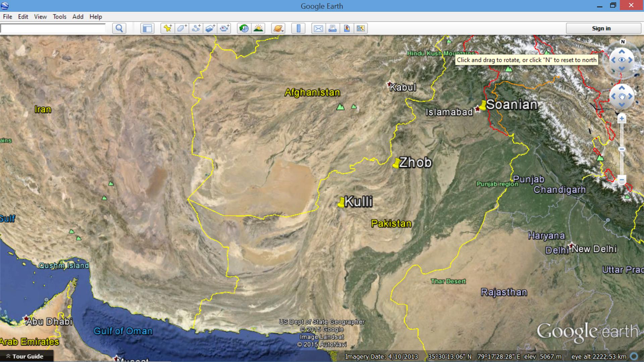Click the Abu Dhabi label
Image resolution: width=644 pixels, height=362 pixels.
tap(49, 321)
